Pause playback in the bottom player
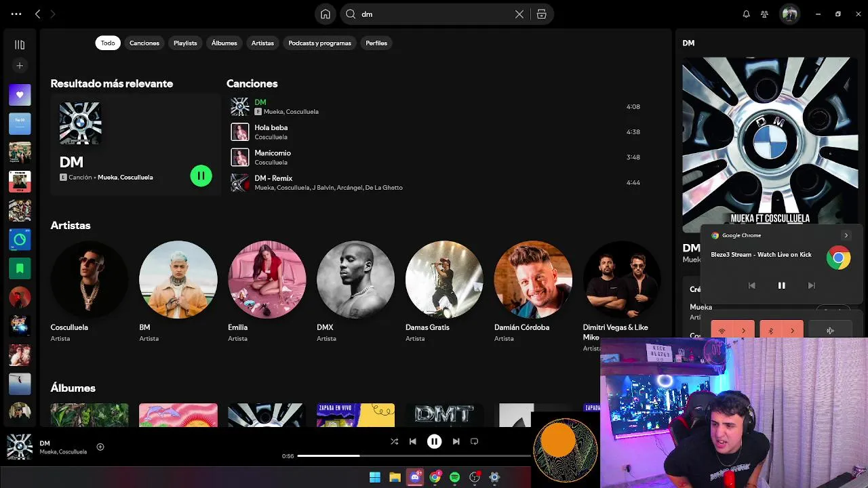Image resolution: width=868 pixels, height=488 pixels. [434, 441]
